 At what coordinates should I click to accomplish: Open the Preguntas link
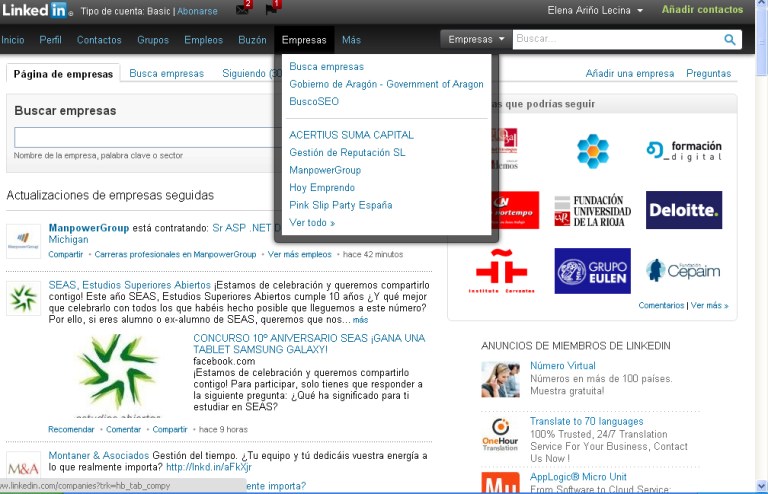pyautogui.click(x=709, y=73)
